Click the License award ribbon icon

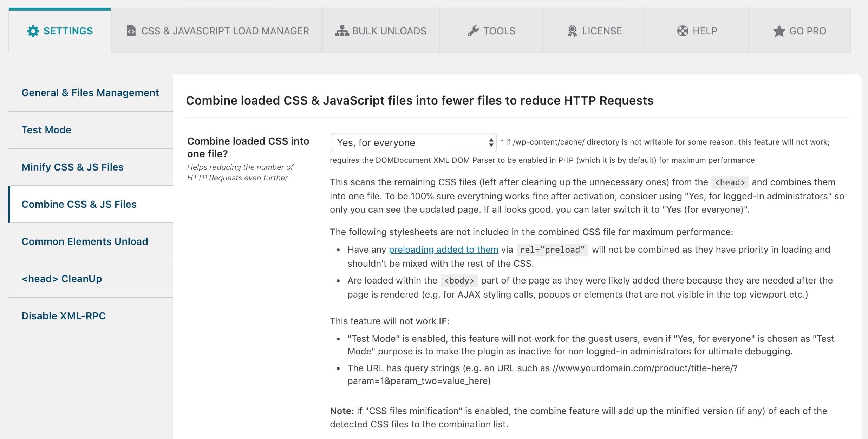pyautogui.click(x=572, y=31)
